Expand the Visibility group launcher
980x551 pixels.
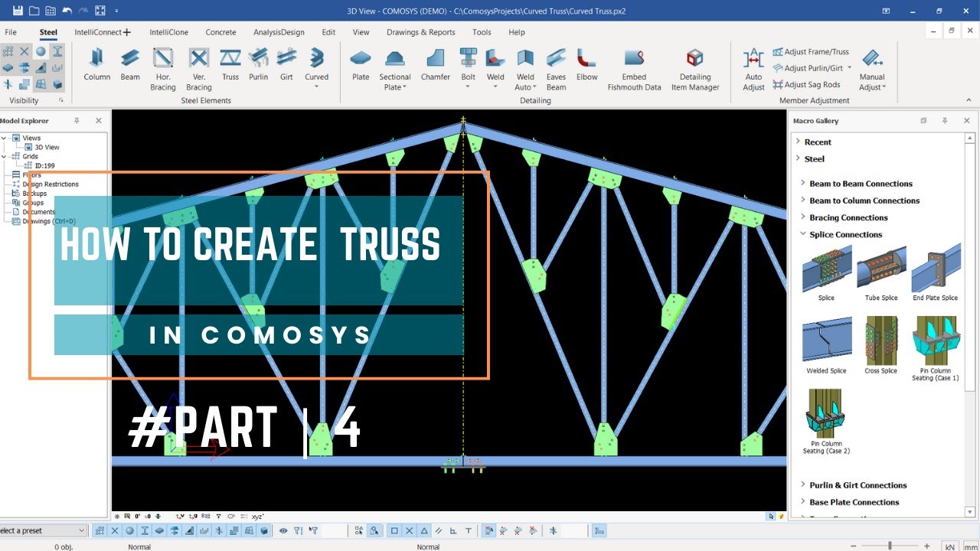click(x=61, y=100)
